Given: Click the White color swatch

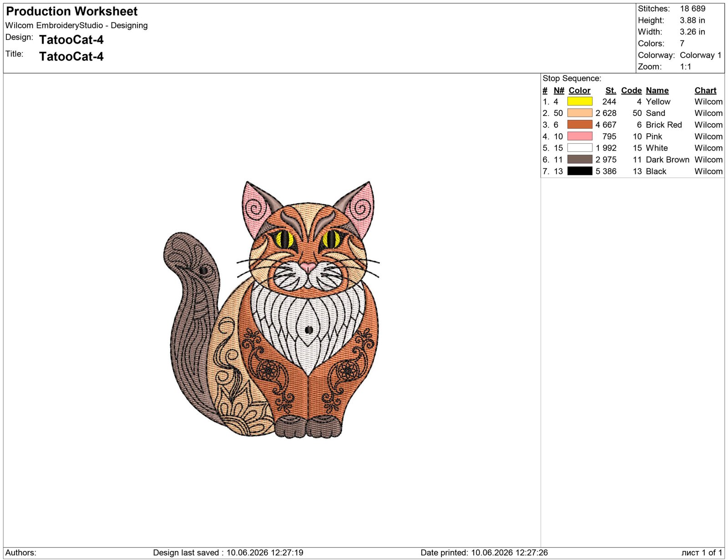Looking at the screenshot, I should point(580,148).
